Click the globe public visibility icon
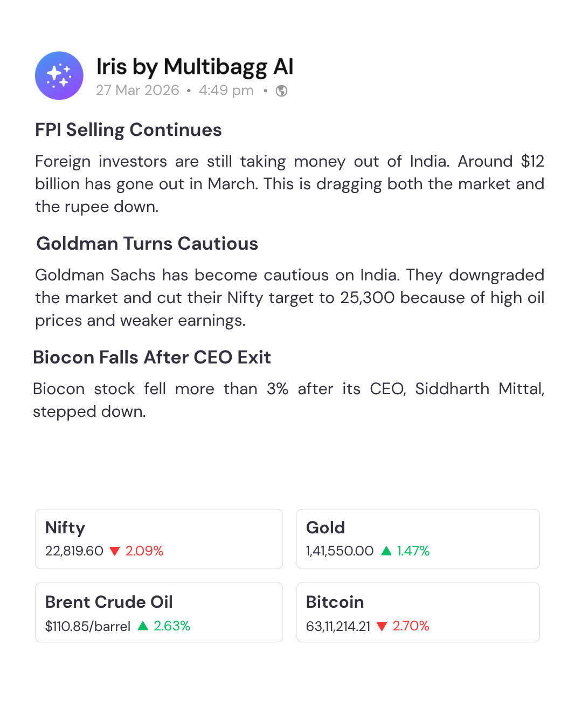Image resolution: width=582 pixels, height=728 pixels. (281, 91)
